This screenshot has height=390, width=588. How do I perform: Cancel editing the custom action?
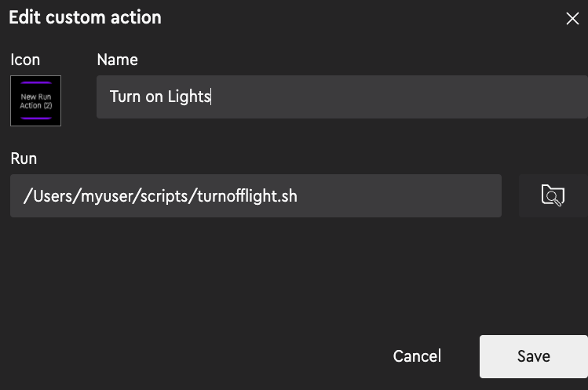click(x=417, y=356)
